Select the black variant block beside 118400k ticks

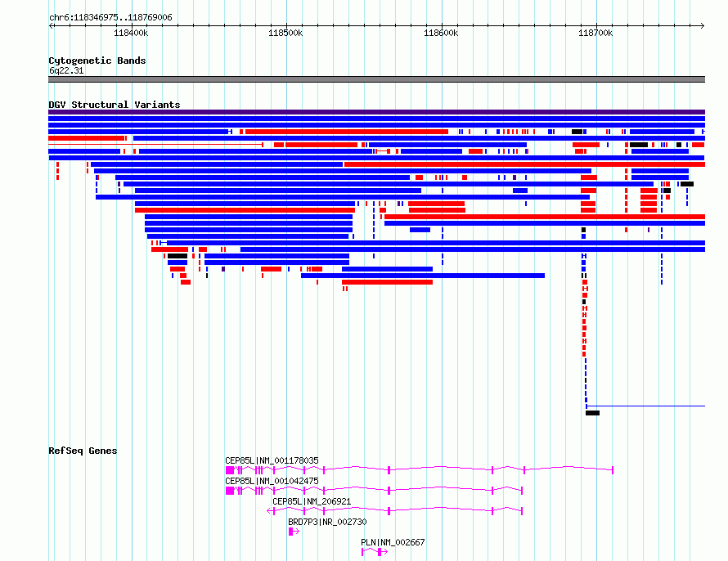click(178, 256)
